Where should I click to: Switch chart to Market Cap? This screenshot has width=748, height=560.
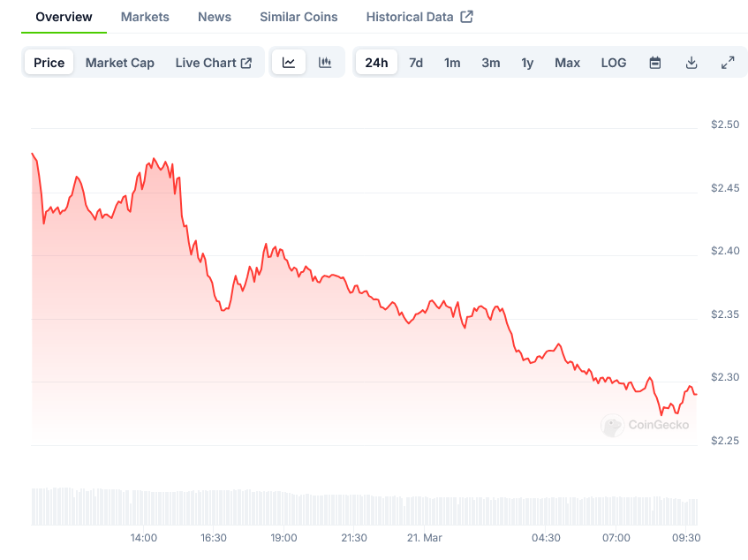pos(119,63)
